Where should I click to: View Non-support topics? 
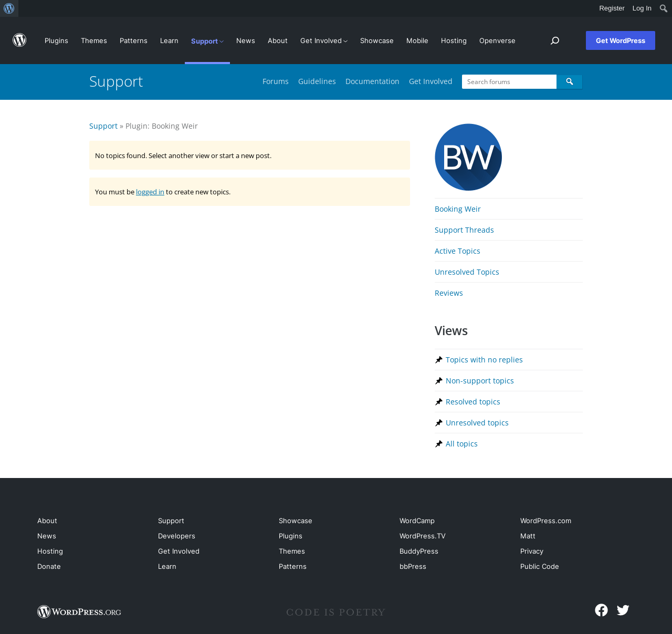coord(480,381)
